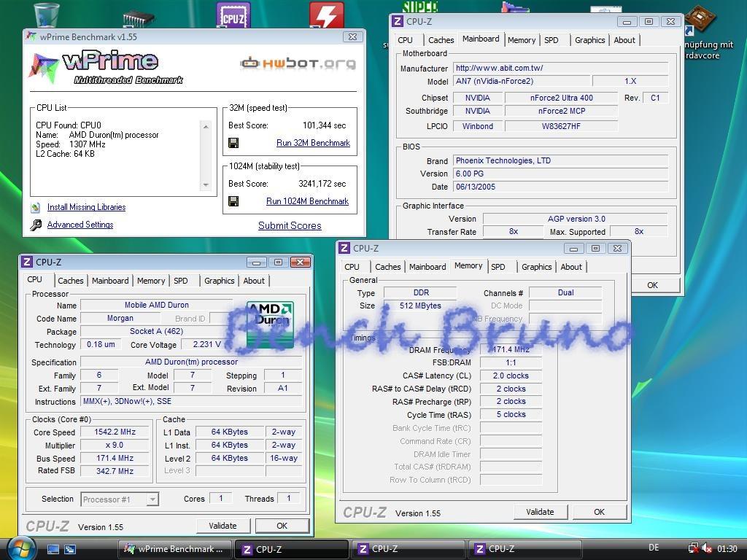The image size is (747, 560).
Task: Click the Advanced Settings wrench icon
Action: click(x=36, y=225)
